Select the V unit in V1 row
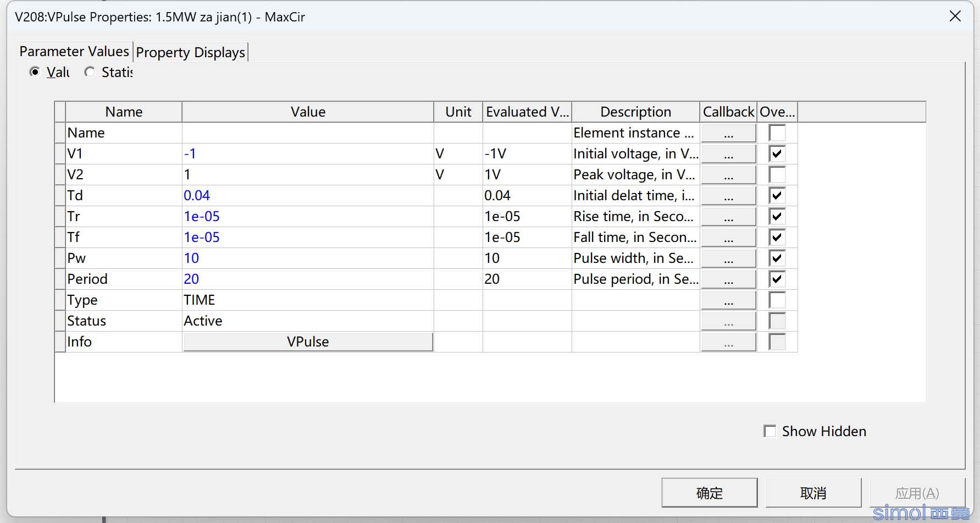980x523 pixels. point(458,154)
